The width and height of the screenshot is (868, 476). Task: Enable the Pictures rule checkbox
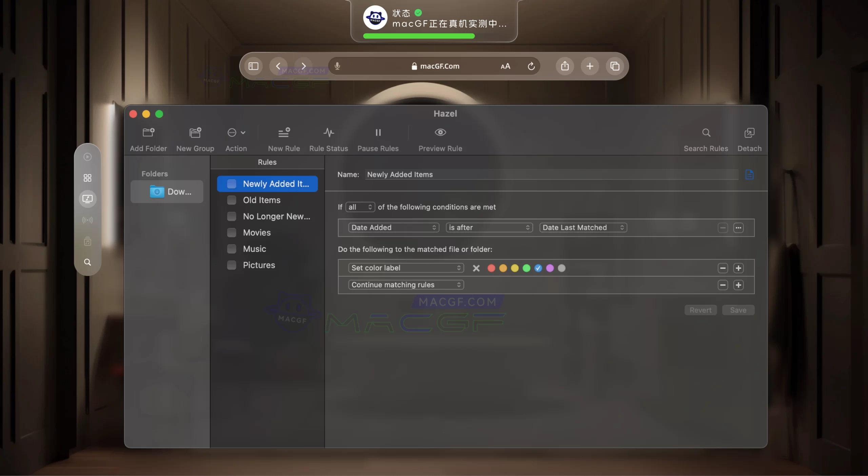tap(232, 265)
